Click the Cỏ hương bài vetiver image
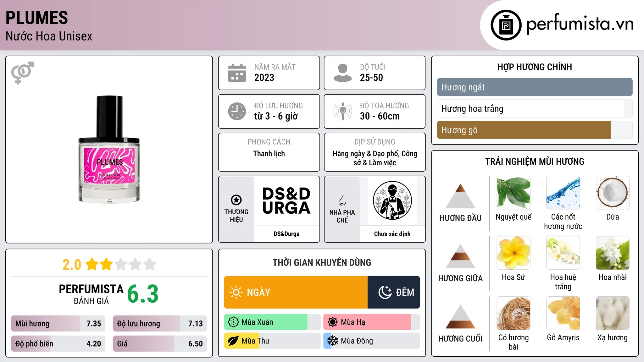Viewport: 644px width, 362px height. 514,313
